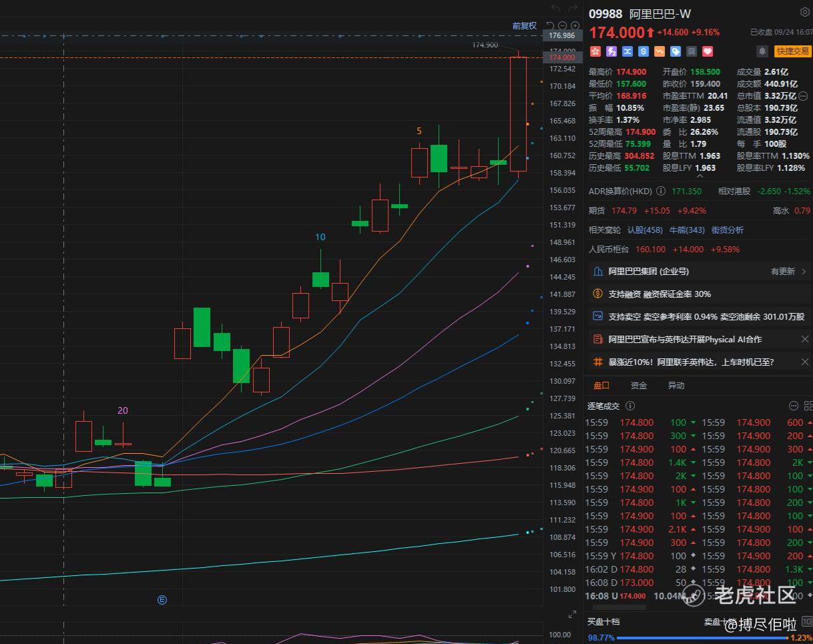Click the 人民币柜台 price 160.100
Screen dimensions: 813x644
pyautogui.click(x=650, y=250)
